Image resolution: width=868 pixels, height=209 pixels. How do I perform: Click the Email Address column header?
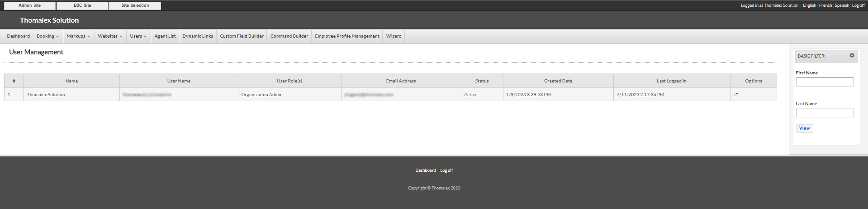(x=401, y=81)
